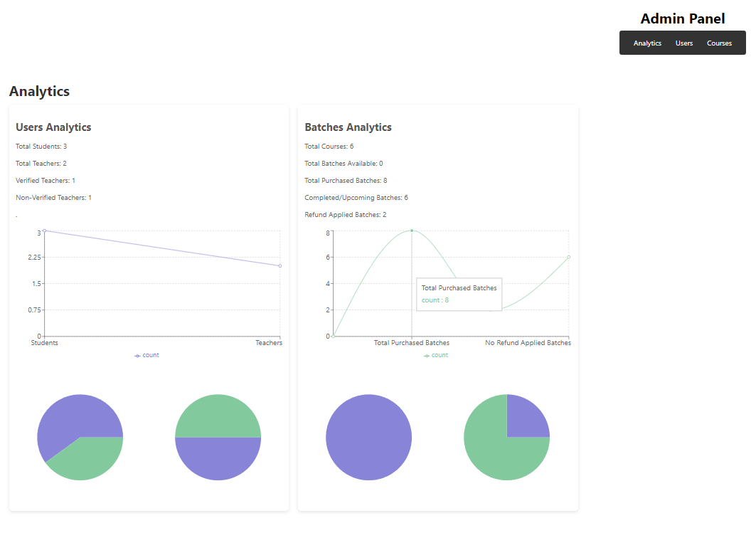Toggle the purple count legend under users chart
The height and width of the screenshot is (545, 756).
pos(147,355)
